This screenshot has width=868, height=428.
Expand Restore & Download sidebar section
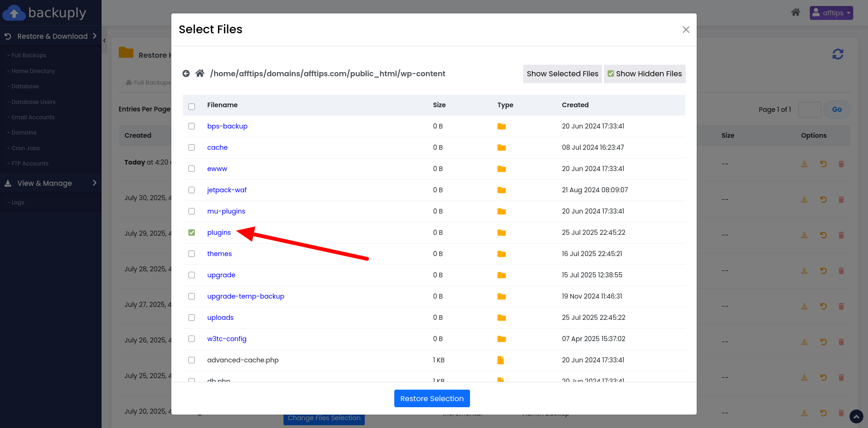pos(51,36)
